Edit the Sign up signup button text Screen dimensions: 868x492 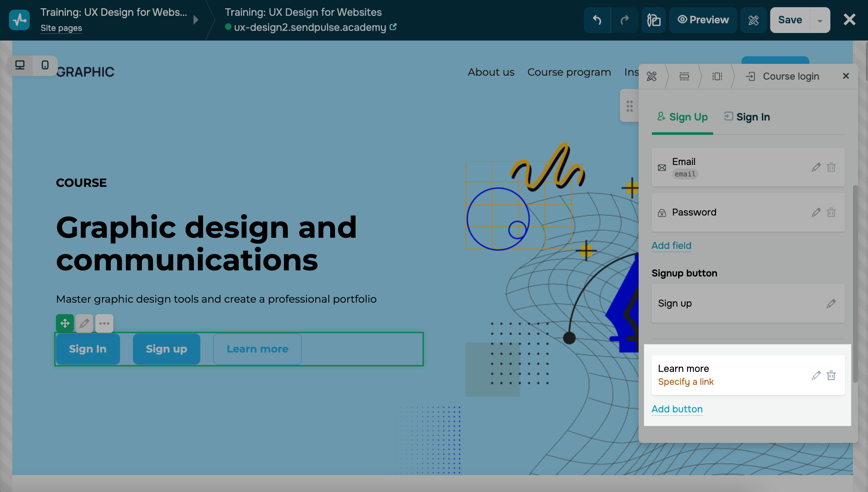[831, 304]
